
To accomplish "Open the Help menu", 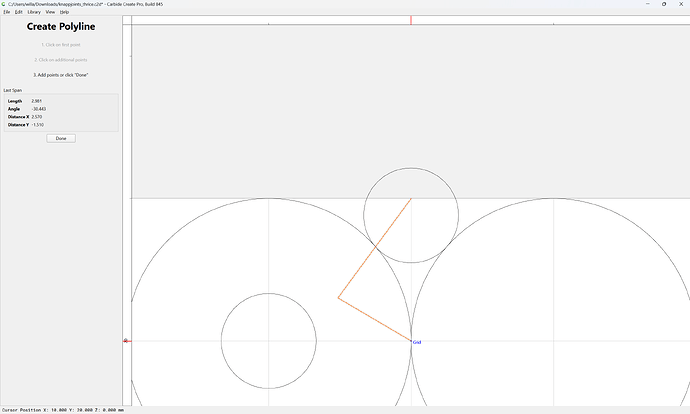I will (64, 12).
